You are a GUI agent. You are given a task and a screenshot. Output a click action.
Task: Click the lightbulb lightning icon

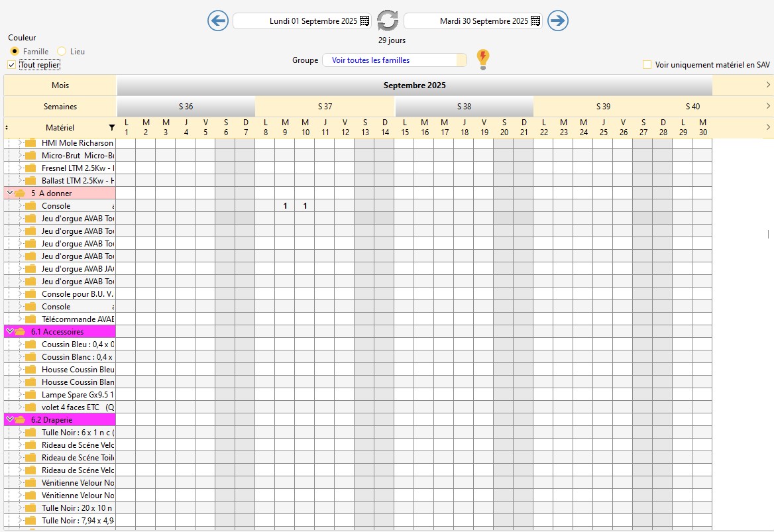coord(483,59)
